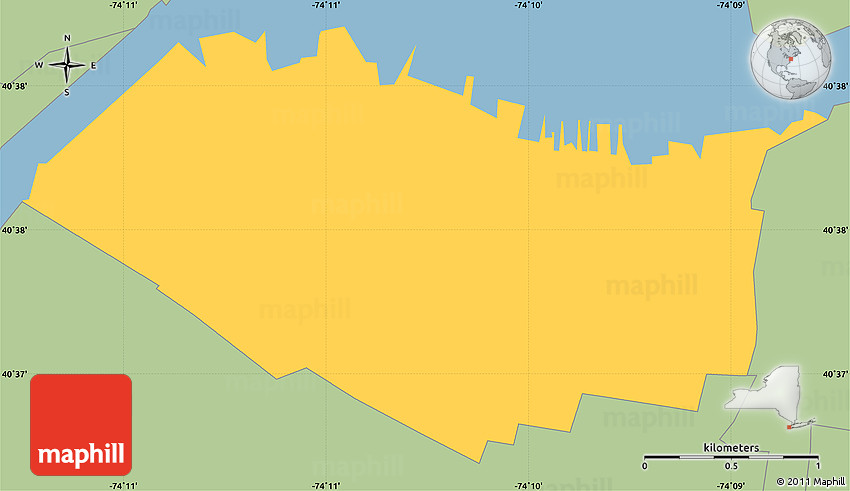
Task: Click the red marker below New York outline
Action: 790,428
